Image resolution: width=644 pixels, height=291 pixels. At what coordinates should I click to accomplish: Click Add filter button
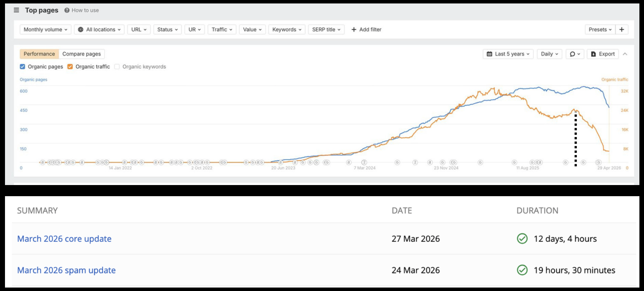366,30
